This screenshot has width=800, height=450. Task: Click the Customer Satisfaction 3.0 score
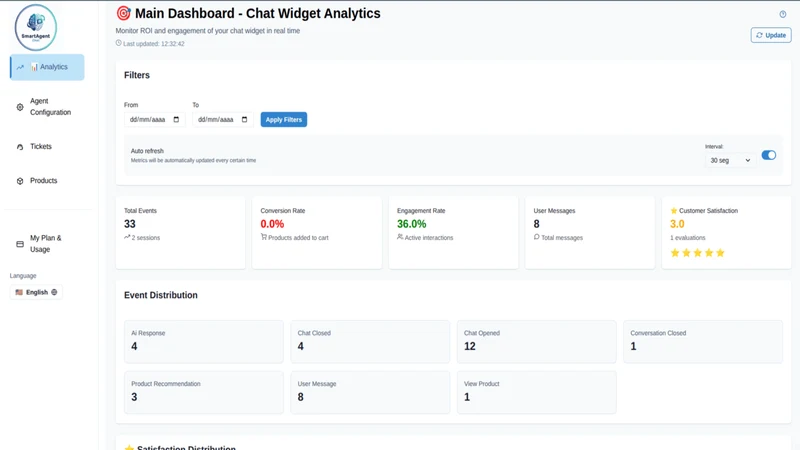click(677, 224)
